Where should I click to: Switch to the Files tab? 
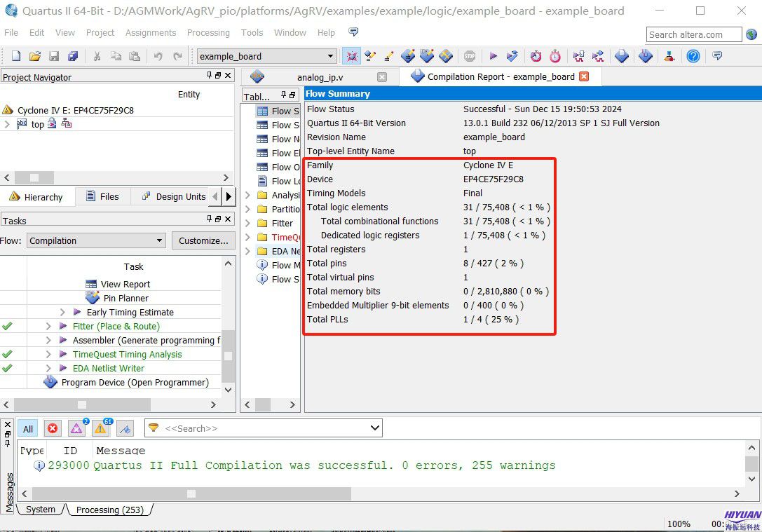coord(102,196)
